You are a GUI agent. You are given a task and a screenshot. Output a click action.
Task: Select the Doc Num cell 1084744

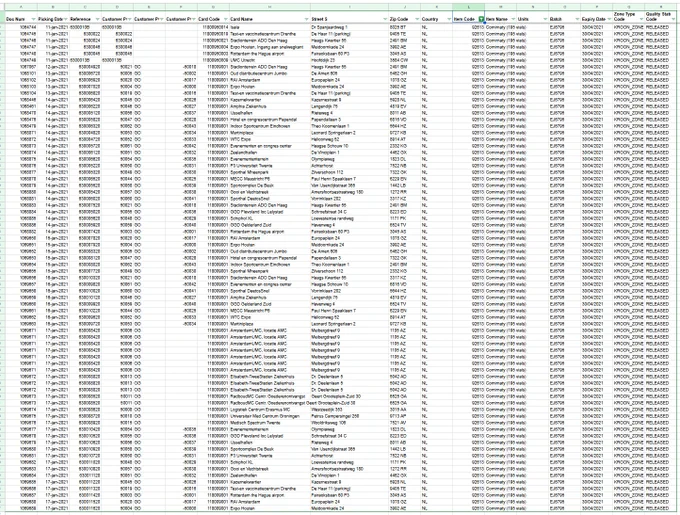click(21, 27)
